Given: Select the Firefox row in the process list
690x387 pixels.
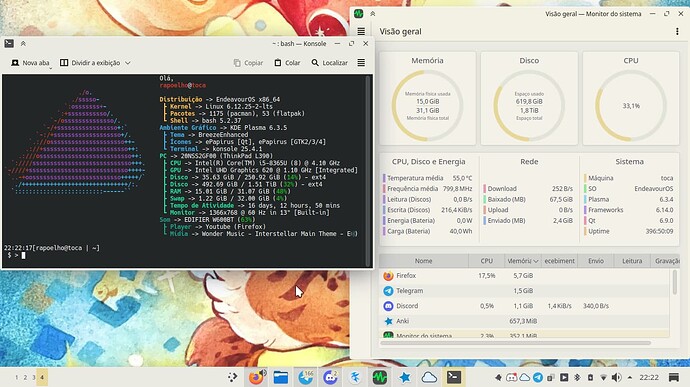Looking at the screenshot, I should tap(525, 276).
